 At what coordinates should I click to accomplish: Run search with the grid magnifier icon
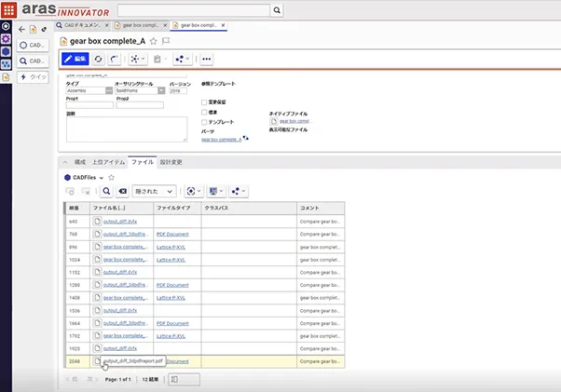(106, 191)
